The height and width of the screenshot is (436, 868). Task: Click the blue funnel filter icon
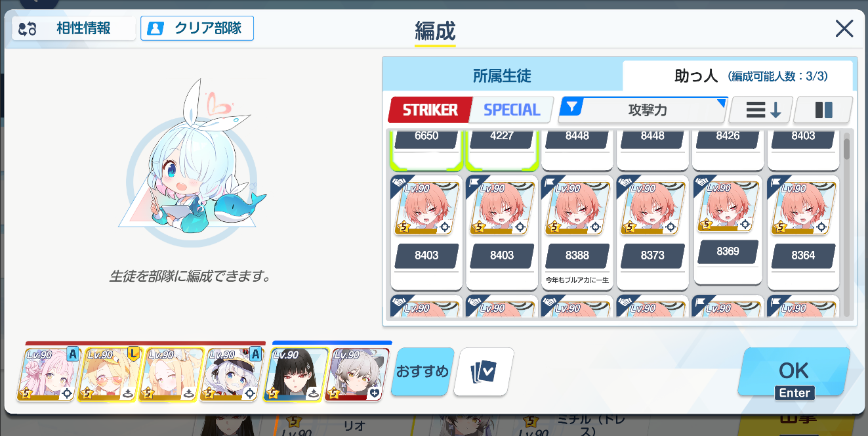point(572,106)
